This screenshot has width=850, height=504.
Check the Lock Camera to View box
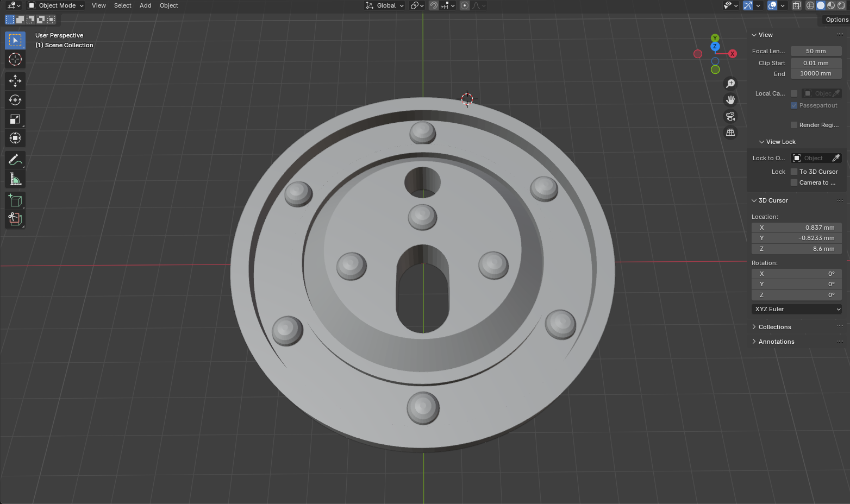click(794, 182)
